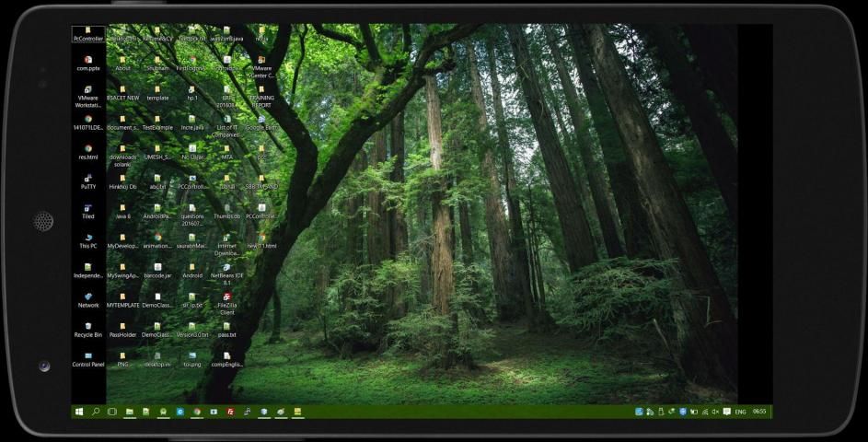The width and height of the screenshot is (868, 442).
Task: Open the Recycle Bin
Action: click(87, 327)
